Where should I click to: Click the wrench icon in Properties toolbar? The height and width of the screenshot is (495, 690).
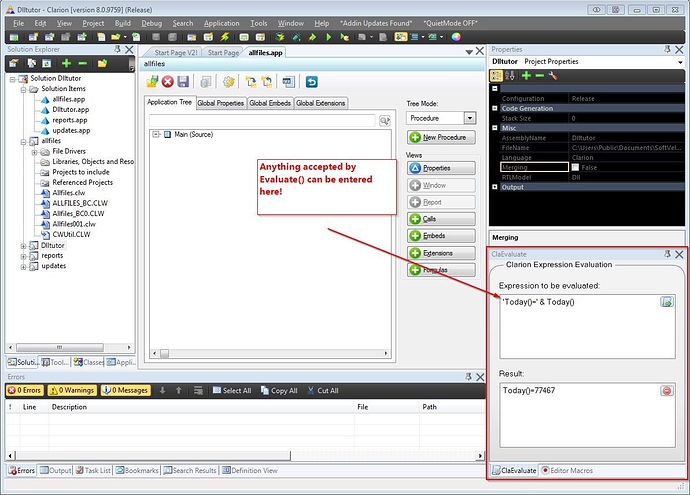[x=553, y=76]
